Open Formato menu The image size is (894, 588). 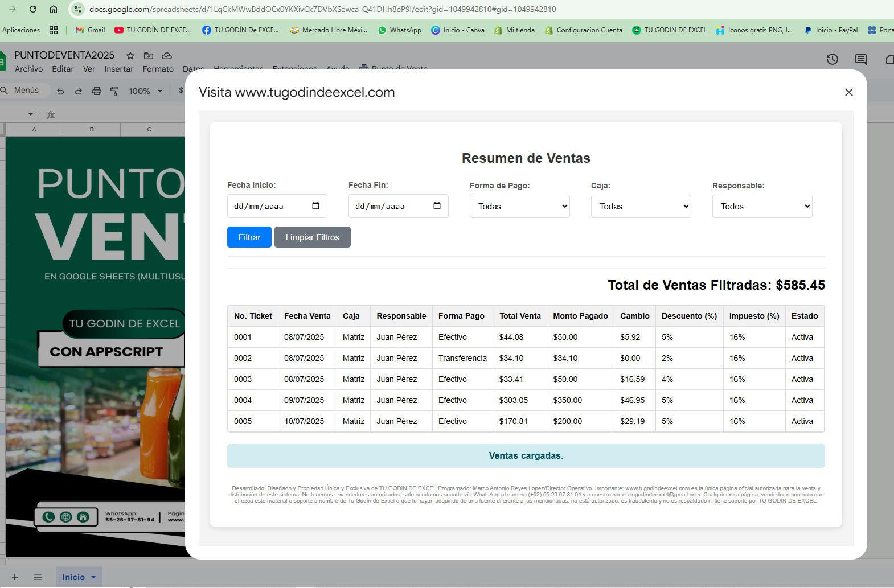(x=158, y=69)
